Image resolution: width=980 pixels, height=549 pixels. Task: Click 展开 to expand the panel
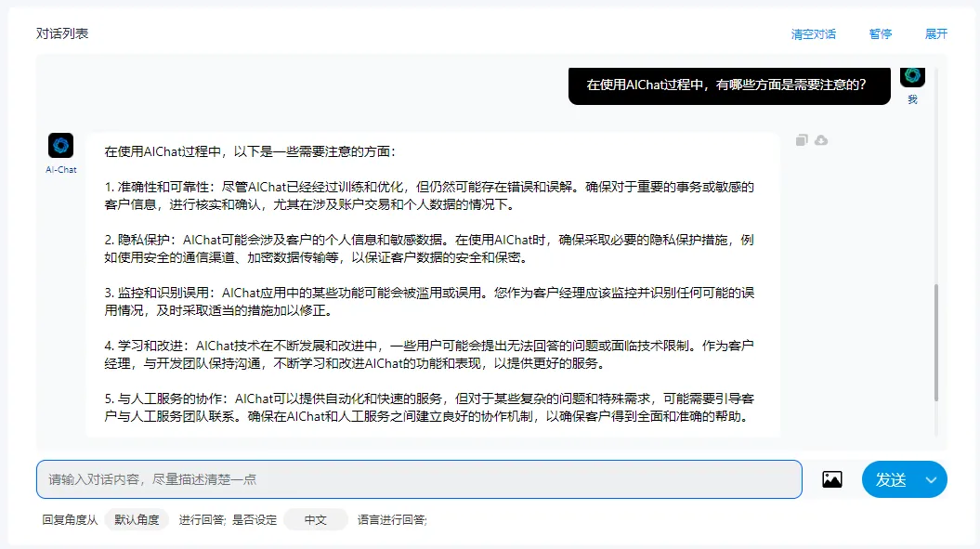(x=936, y=34)
